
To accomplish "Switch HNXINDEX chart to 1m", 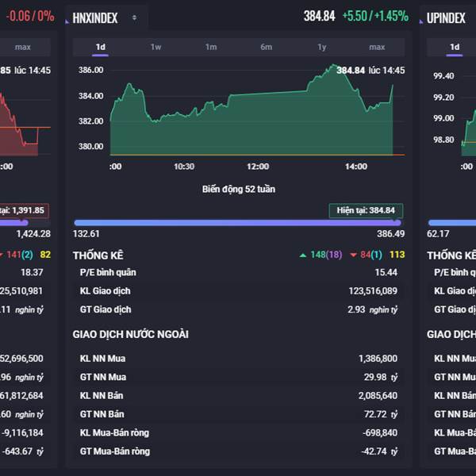I will [x=211, y=47].
